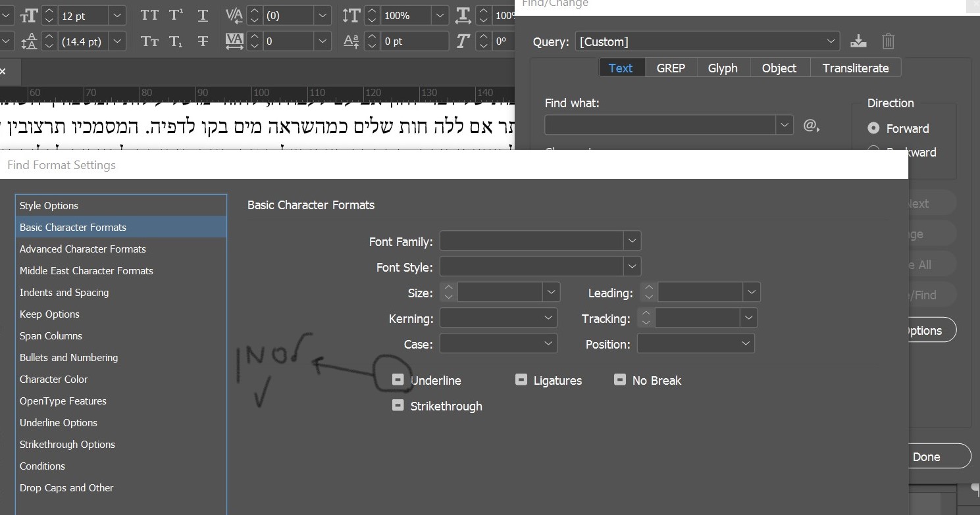This screenshot has width=980, height=515.
Task: Toggle the Underline checkbox in Find Format Settings
Action: pyautogui.click(x=398, y=380)
